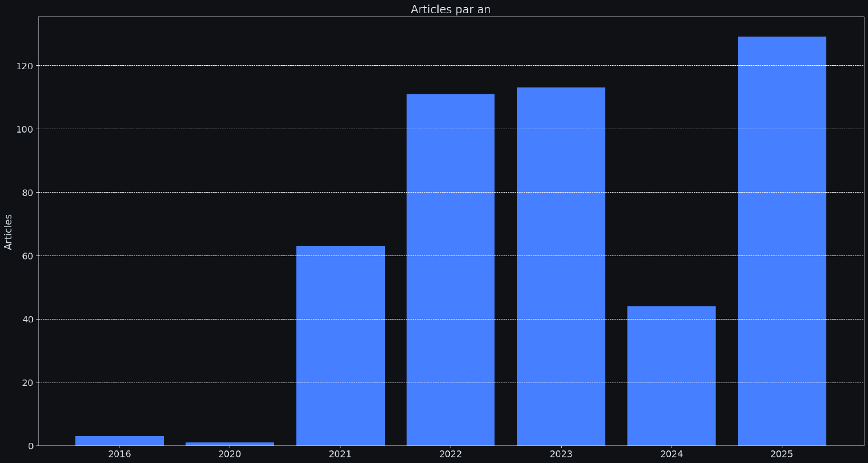
Task: Select the 2023 x-axis tick label
Action: (561, 454)
